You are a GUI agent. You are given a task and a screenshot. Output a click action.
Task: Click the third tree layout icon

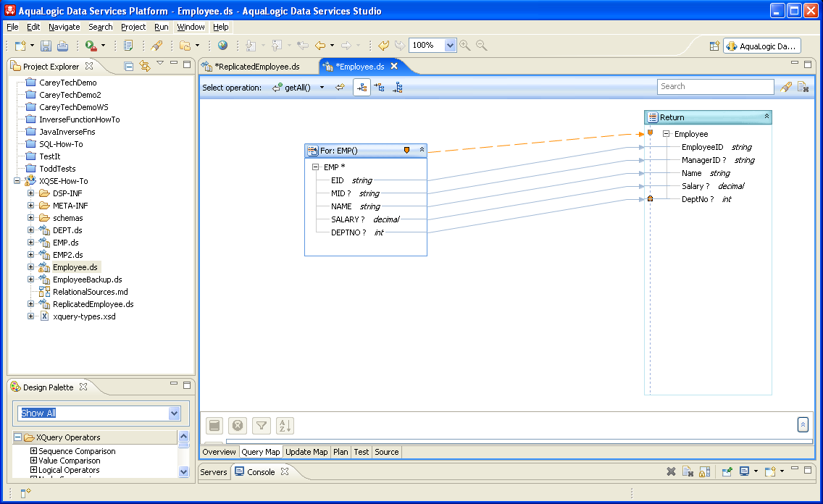pos(398,88)
